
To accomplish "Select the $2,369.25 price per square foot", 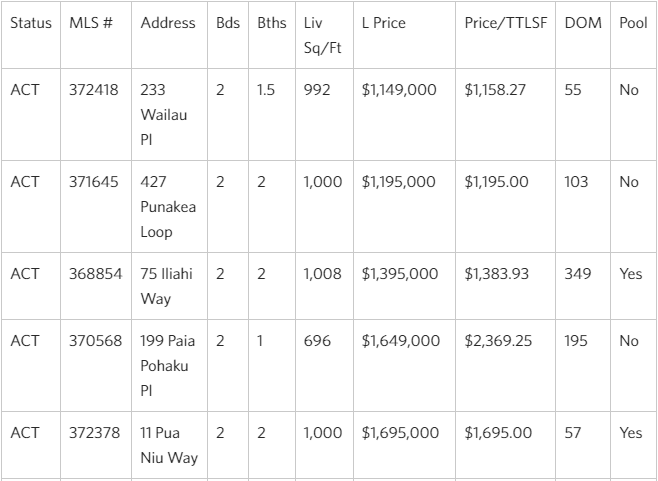I will [x=498, y=341].
